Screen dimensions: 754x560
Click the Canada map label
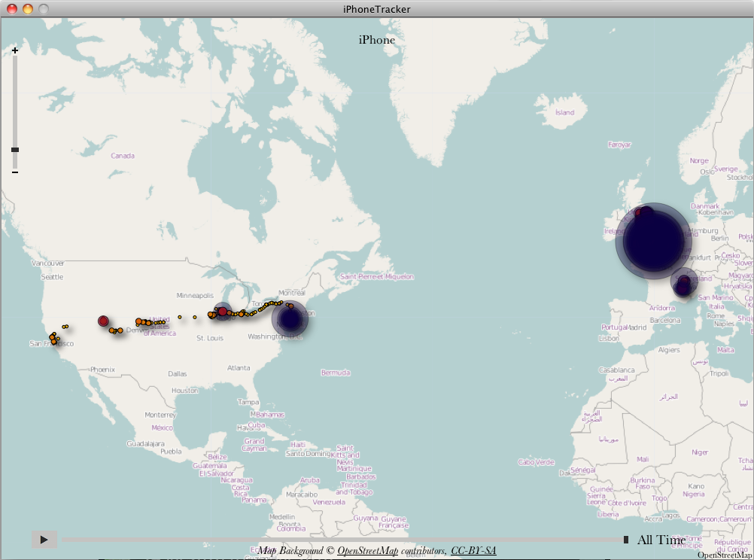[123, 156]
